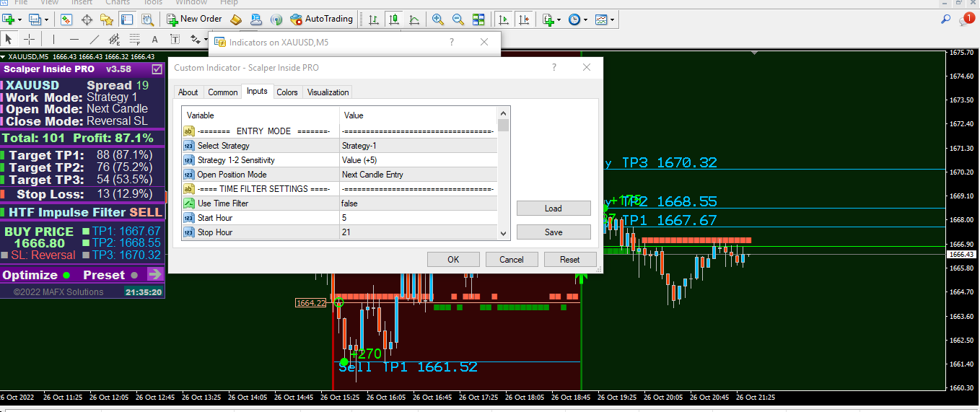Zoom in the chart

438,19
